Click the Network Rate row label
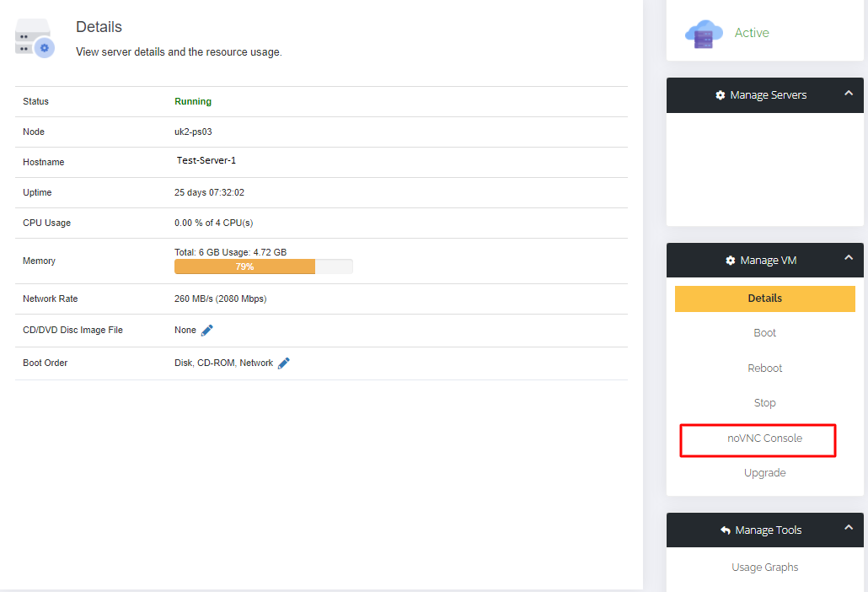 [x=50, y=299]
